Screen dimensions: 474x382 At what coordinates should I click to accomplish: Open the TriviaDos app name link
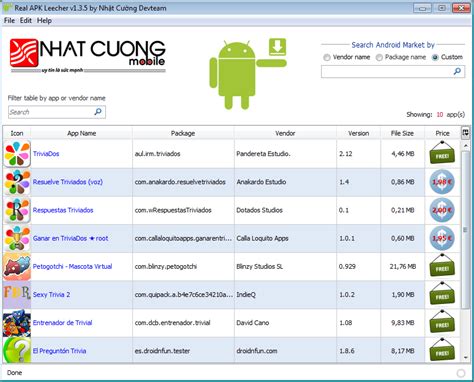(x=46, y=154)
